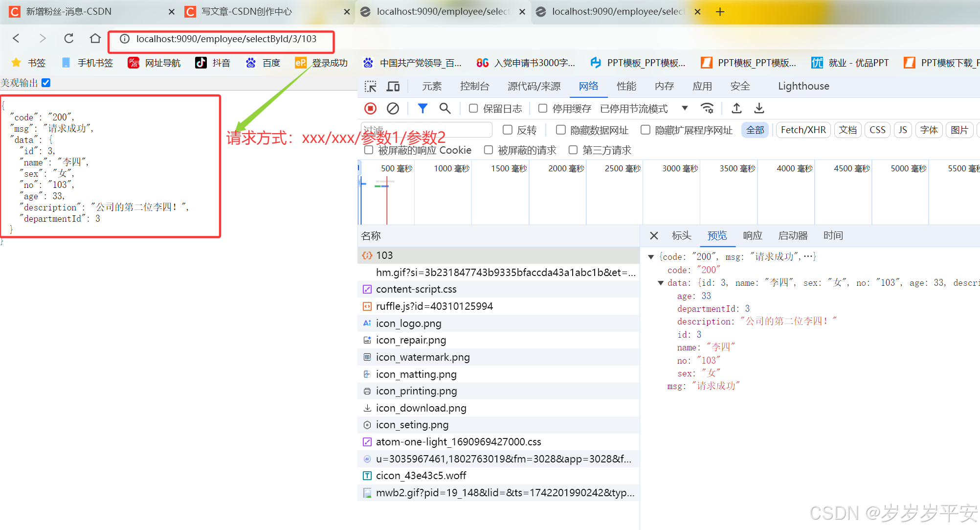Expand the truncated JSON response root
Screen dimensions: 980x530
651,256
